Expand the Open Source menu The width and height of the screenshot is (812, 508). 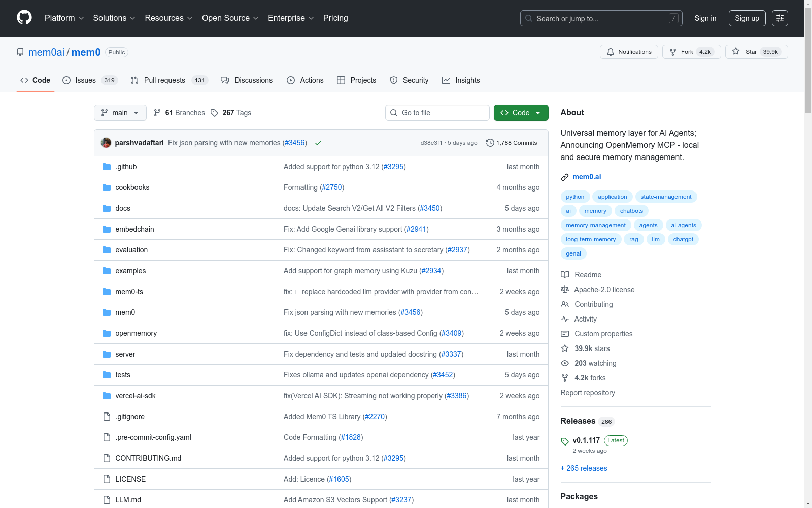(230, 18)
